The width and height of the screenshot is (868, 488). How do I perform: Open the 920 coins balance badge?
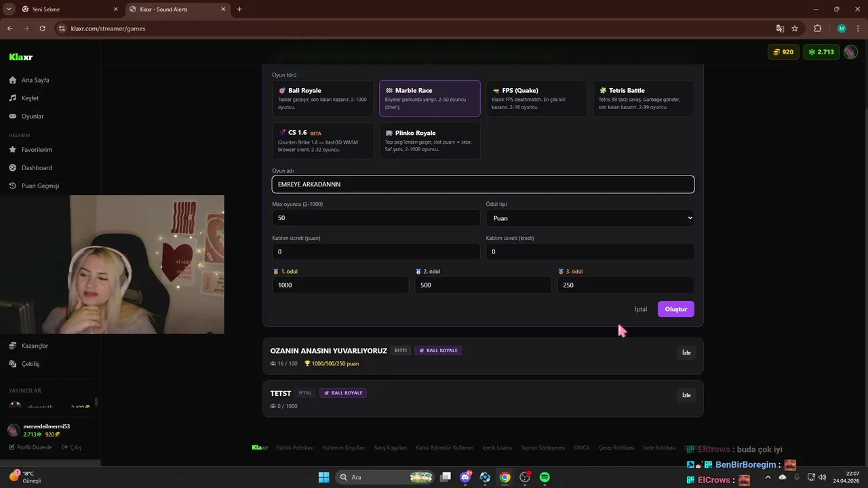tap(783, 52)
